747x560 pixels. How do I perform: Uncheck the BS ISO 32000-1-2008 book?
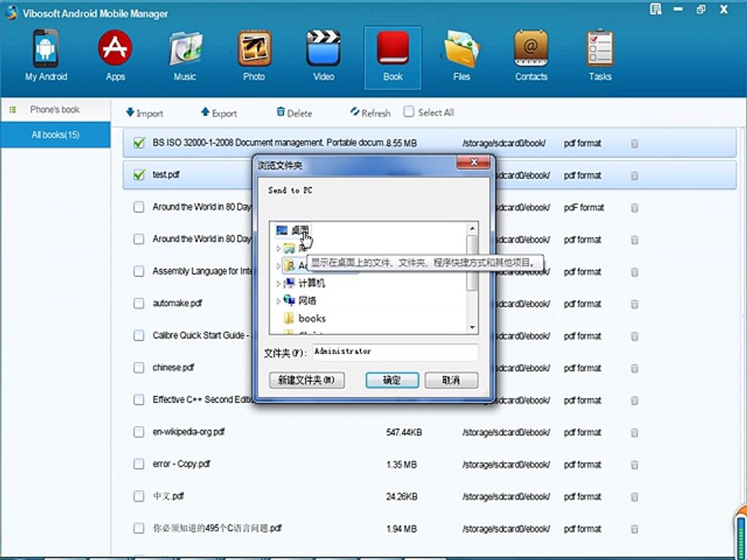pos(139,142)
